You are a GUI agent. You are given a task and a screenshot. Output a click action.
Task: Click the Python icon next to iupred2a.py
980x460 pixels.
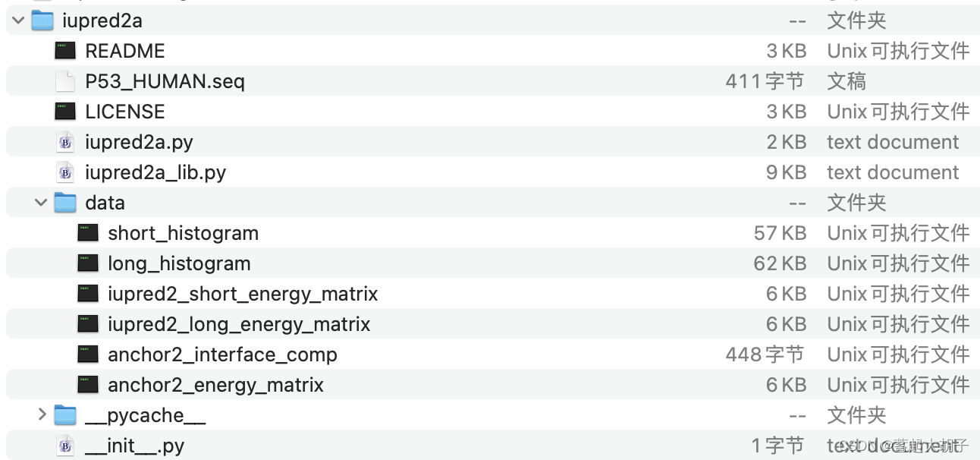[64, 142]
